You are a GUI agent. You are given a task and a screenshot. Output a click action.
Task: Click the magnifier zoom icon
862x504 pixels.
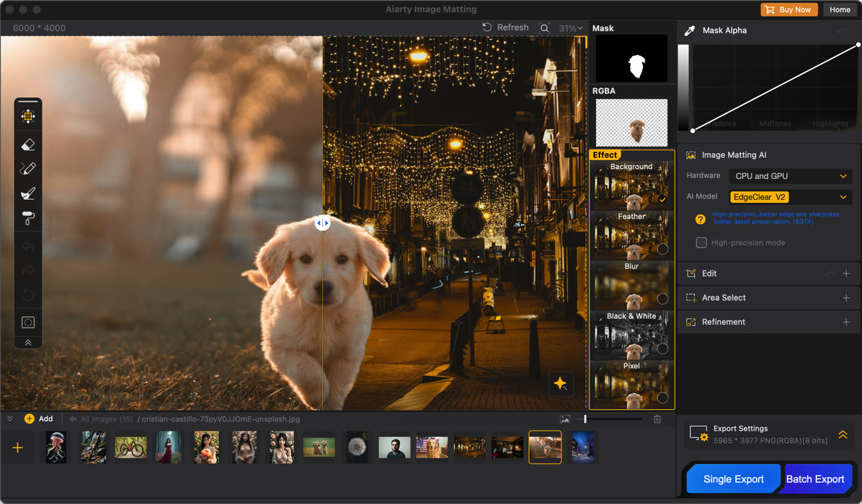(x=544, y=28)
